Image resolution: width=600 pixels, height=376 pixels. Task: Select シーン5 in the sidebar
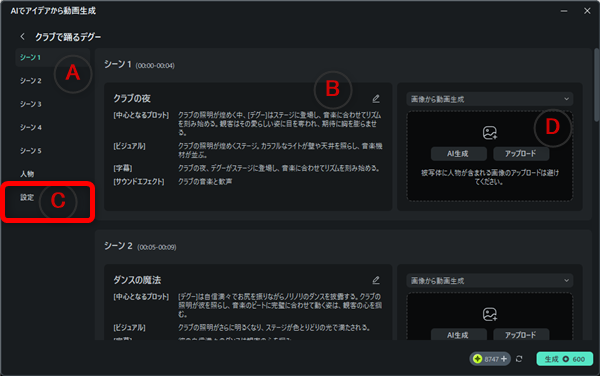point(31,151)
